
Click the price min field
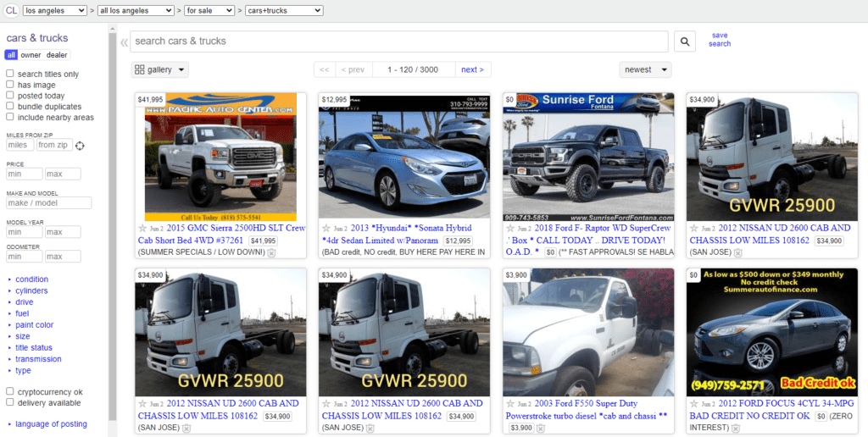pos(25,174)
